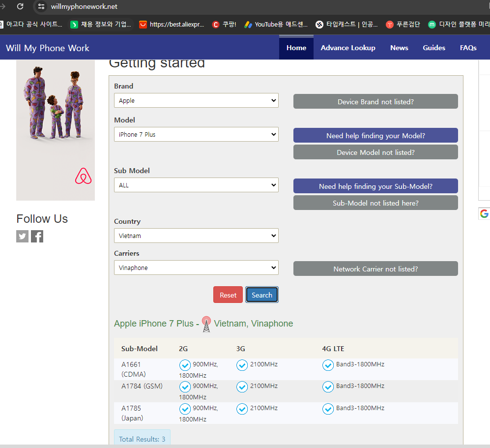The height and width of the screenshot is (448, 490).
Task: Open the Advance Lookup menu item
Action: coord(348,48)
